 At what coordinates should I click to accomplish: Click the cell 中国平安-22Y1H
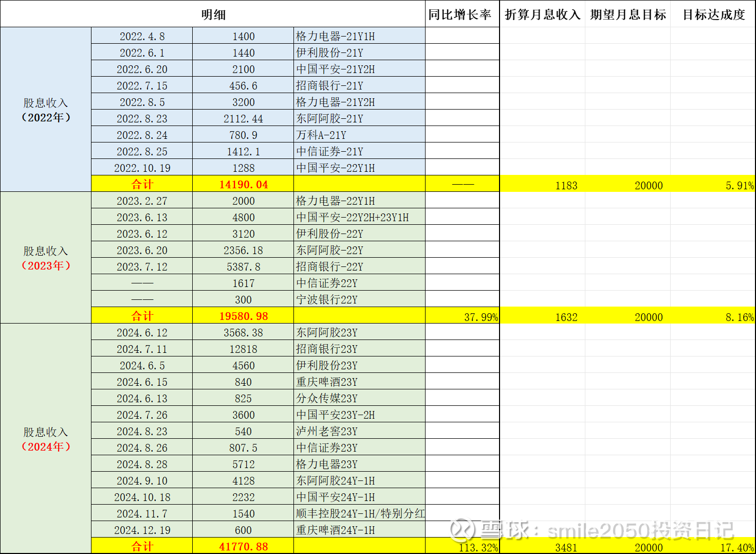pyautogui.click(x=359, y=168)
